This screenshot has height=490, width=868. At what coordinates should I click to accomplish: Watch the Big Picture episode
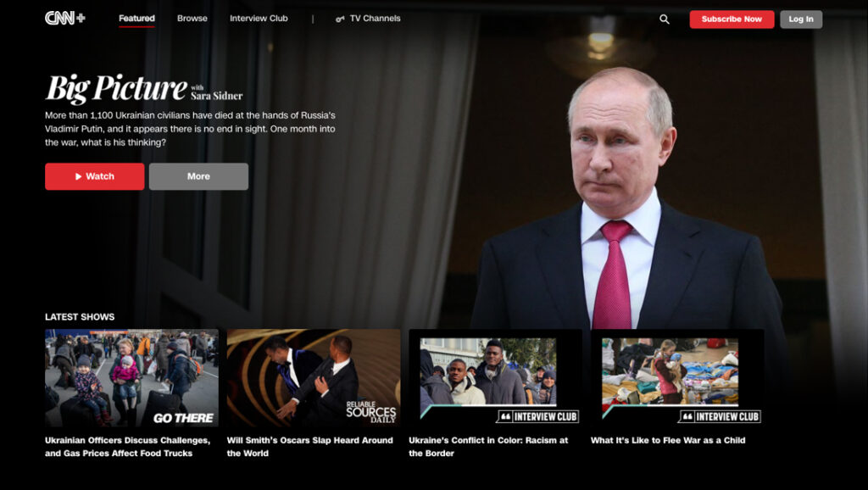94,176
